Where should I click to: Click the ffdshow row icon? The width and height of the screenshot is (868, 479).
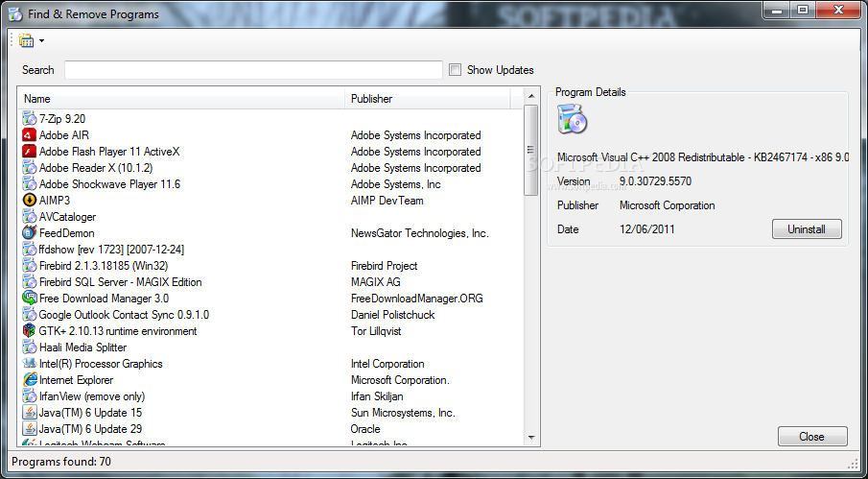pos(29,250)
